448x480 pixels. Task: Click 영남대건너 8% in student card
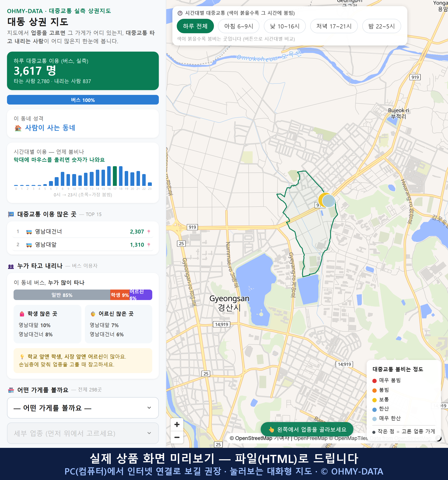(36, 334)
